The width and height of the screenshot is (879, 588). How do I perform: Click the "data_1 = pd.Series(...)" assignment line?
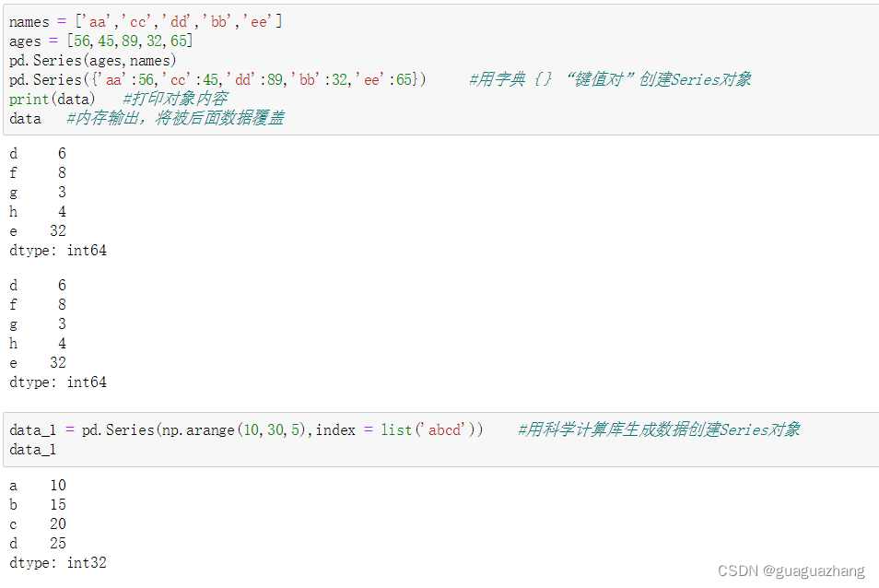click(x=246, y=429)
